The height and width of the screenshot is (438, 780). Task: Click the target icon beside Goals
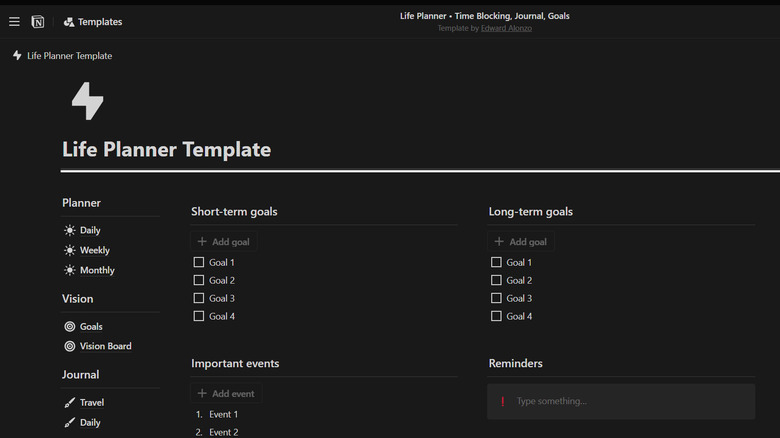click(x=70, y=326)
